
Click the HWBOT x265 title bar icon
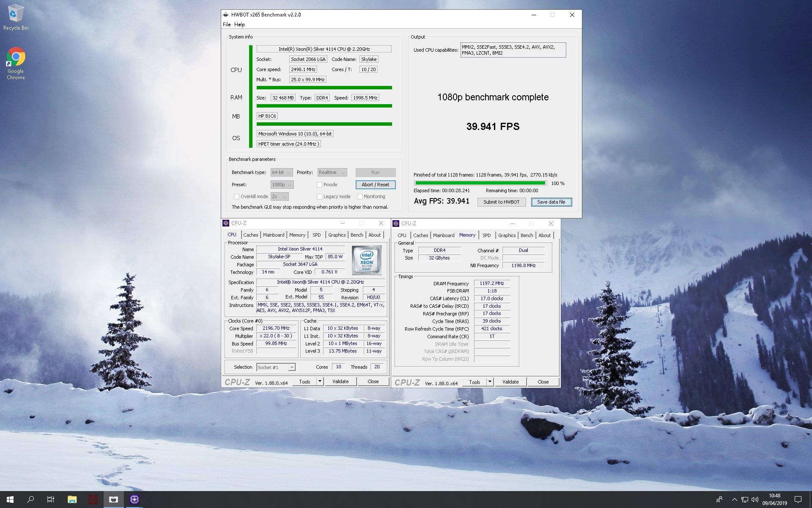(x=226, y=15)
